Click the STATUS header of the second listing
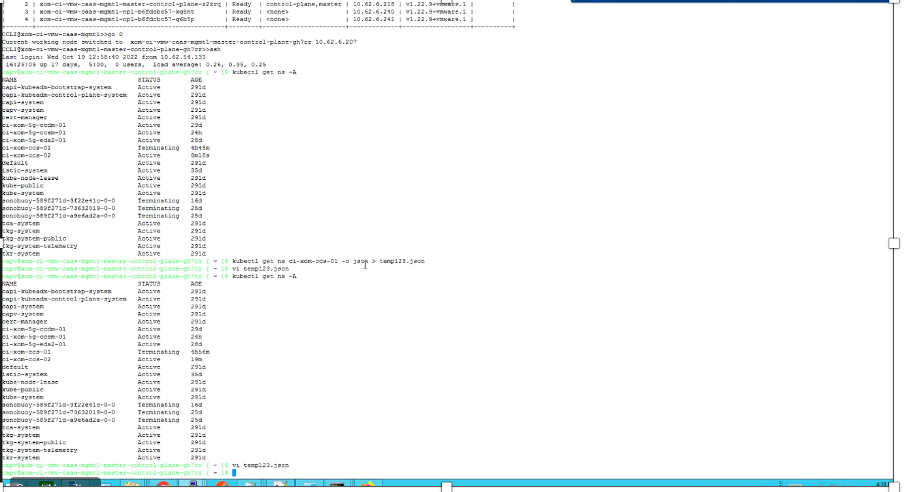The image size is (904, 492). pyautogui.click(x=149, y=284)
